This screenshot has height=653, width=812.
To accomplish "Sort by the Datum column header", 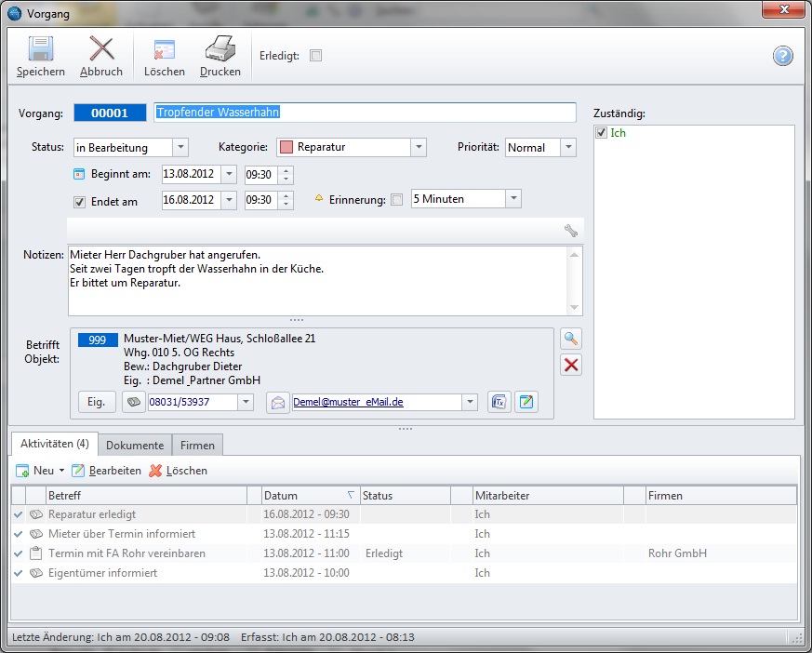I will click(x=310, y=496).
